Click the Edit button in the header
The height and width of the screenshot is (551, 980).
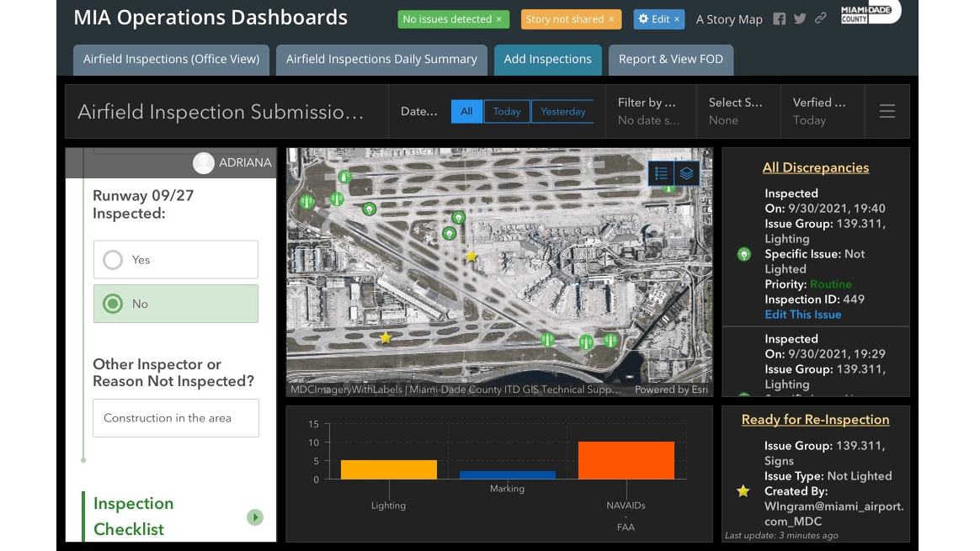(659, 19)
